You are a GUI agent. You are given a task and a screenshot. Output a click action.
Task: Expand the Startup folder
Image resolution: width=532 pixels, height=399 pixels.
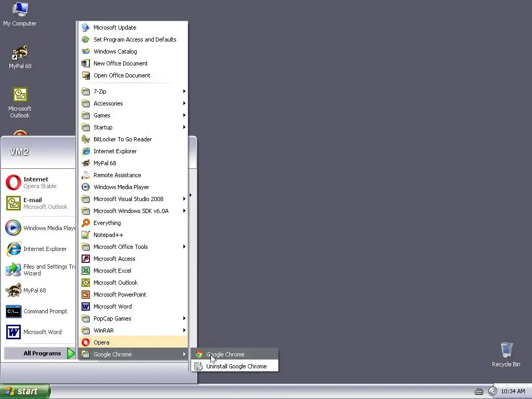pos(133,127)
